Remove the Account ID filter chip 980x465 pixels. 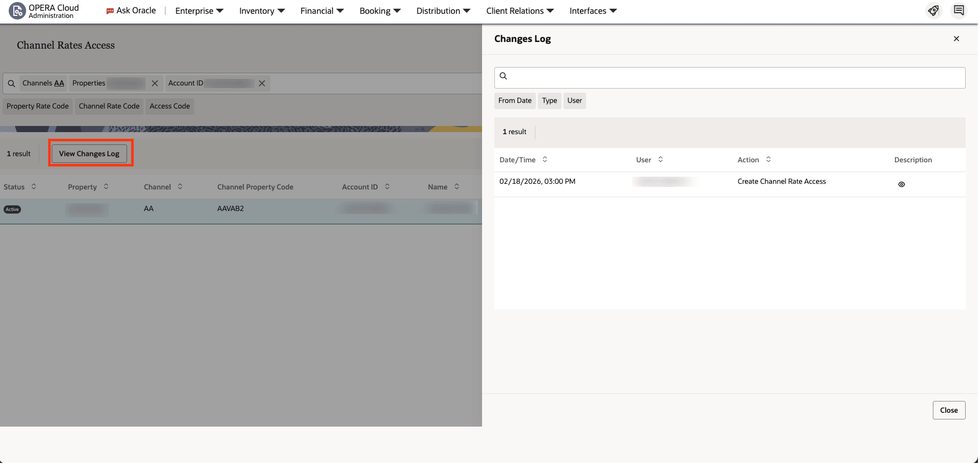(262, 83)
